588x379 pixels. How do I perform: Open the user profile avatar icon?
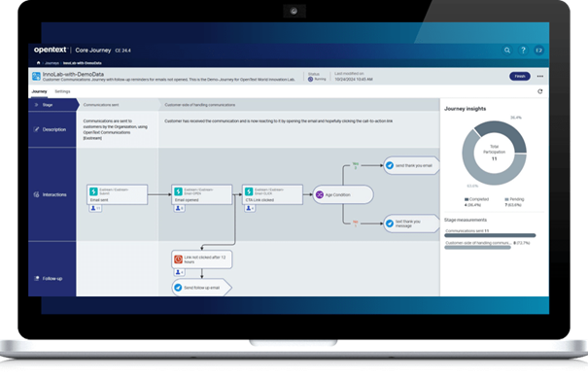(538, 51)
